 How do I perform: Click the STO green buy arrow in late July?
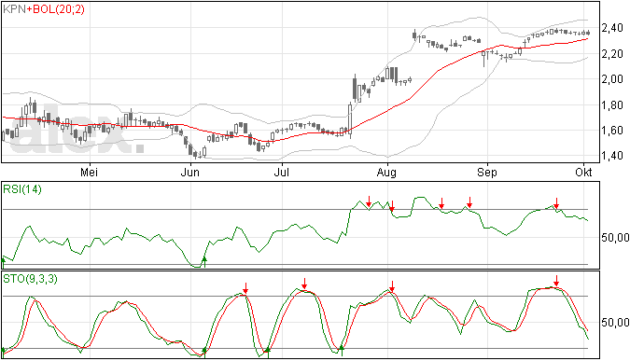tap(342, 351)
